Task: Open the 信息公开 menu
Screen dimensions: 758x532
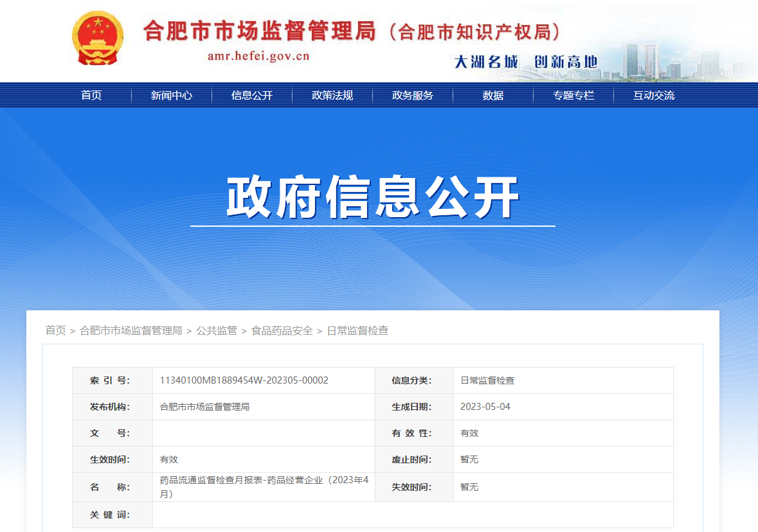Action: coord(251,95)
